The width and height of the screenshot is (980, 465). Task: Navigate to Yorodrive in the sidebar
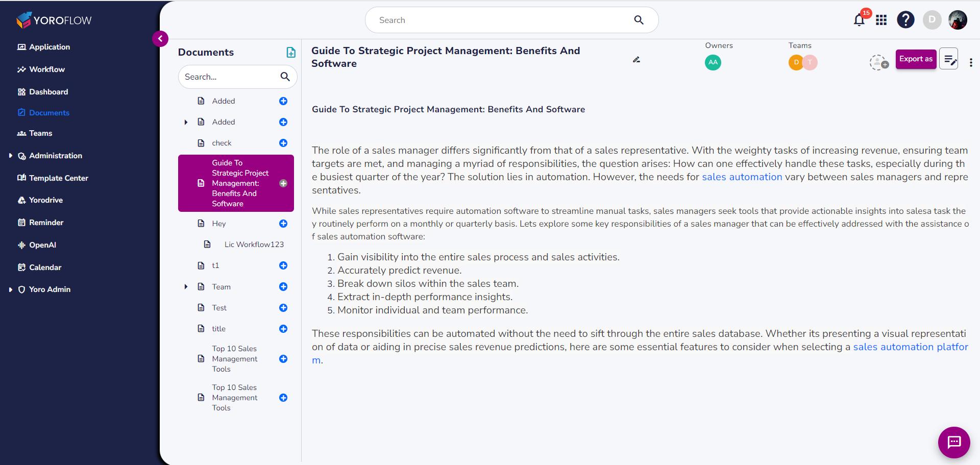(45, 200)
